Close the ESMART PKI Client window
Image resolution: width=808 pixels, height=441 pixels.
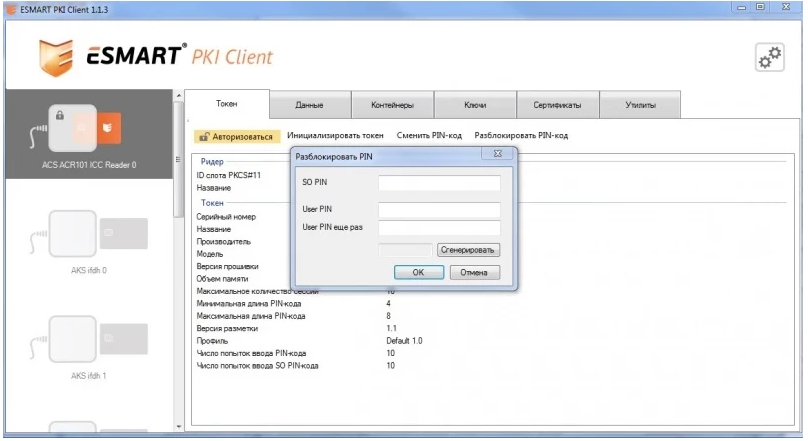click(x=786, y=7)
